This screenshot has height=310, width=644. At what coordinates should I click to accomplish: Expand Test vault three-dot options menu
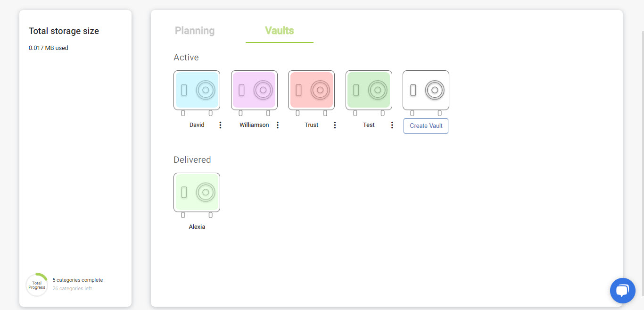click(x=392, y=125)
